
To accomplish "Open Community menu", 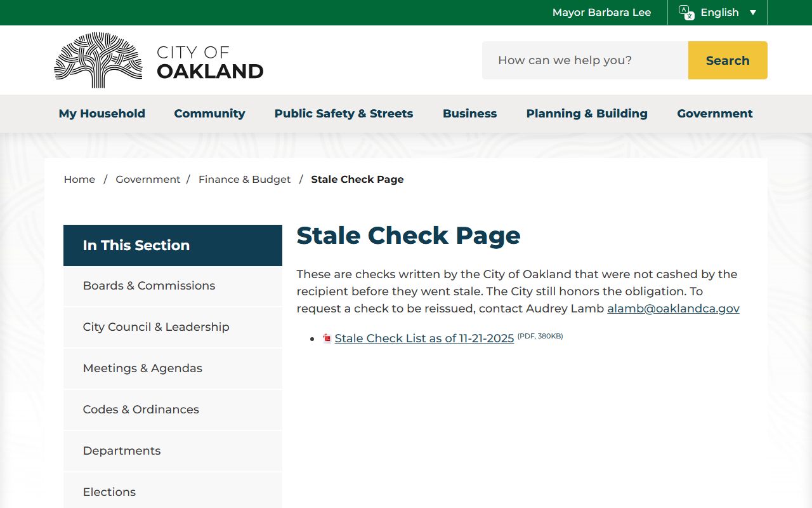I will click(x=209, y=114).
